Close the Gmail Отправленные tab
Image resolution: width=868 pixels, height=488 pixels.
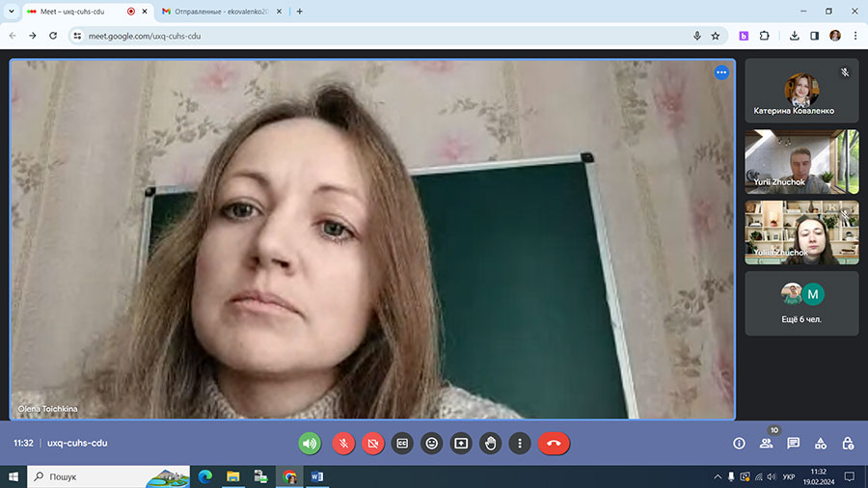tap(279, 11)
